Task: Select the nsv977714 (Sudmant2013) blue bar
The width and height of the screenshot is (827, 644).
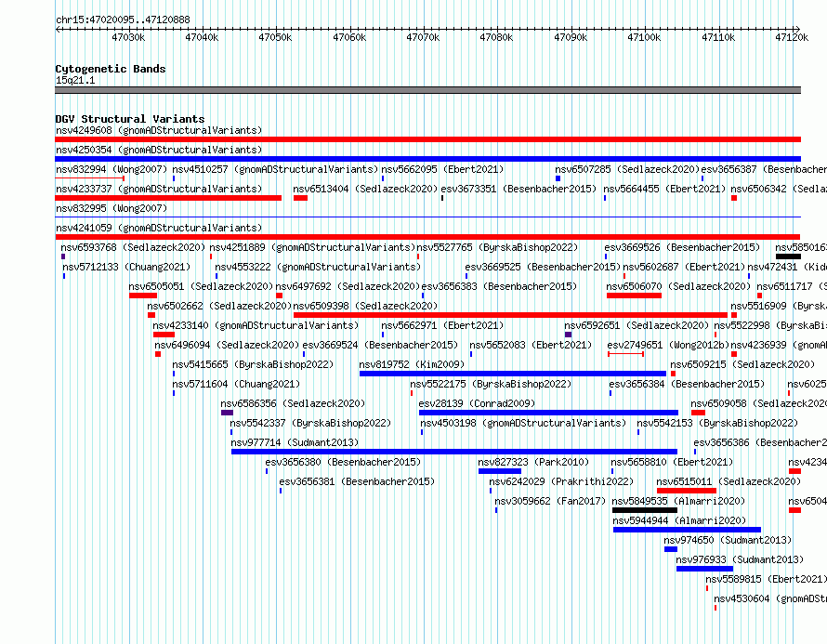Action: click(454, 452)
